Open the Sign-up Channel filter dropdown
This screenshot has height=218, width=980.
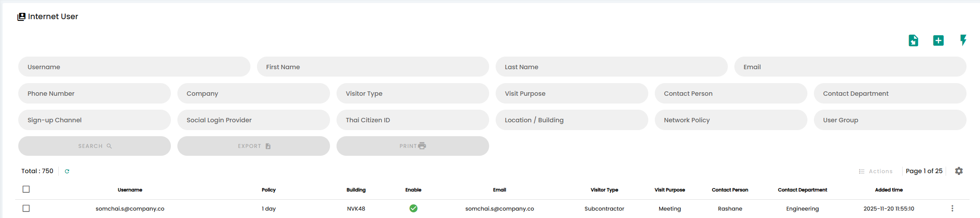94,120
